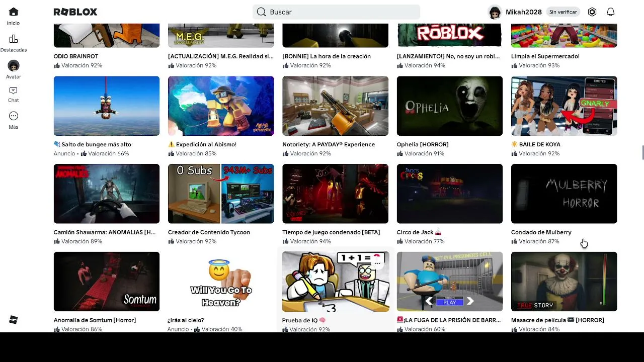Open the Tiempo de juego condenado thumbnail
Screen dimensions: 644x362
pyautogui.click(x=335, y=194)
